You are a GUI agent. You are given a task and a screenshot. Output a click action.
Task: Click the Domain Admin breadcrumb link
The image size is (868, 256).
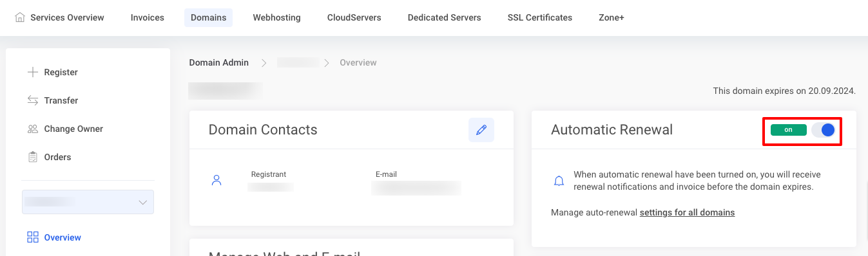tap(219, 62)
